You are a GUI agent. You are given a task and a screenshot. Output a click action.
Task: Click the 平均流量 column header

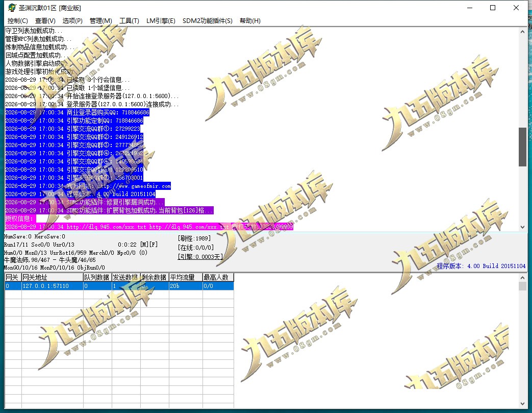[186, 277]
